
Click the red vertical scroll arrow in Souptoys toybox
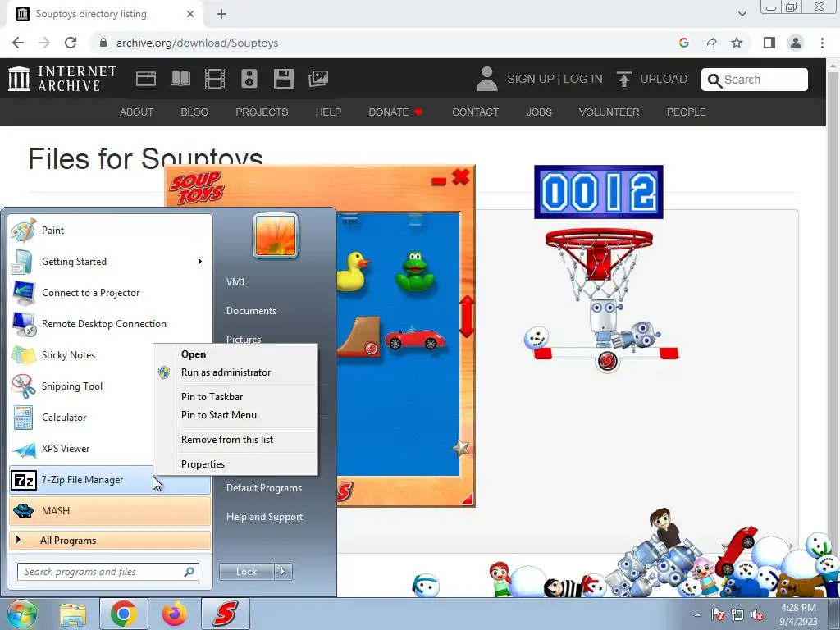[467, 317]
